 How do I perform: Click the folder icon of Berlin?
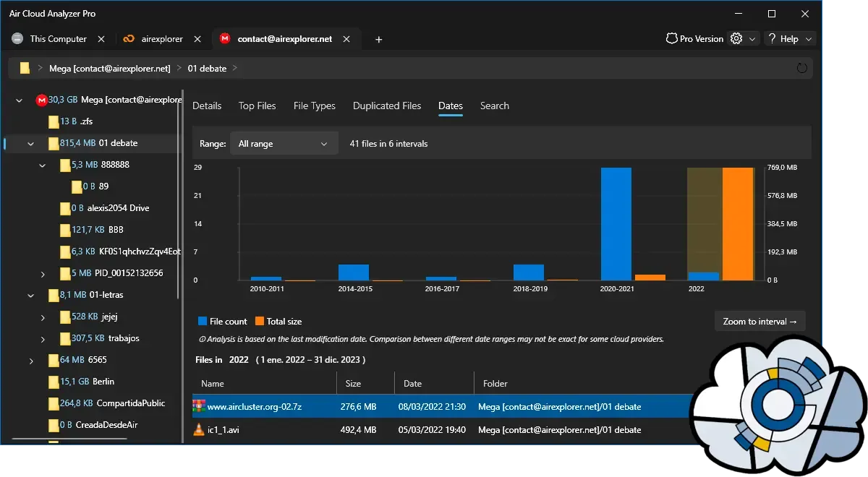pos(54,382)
